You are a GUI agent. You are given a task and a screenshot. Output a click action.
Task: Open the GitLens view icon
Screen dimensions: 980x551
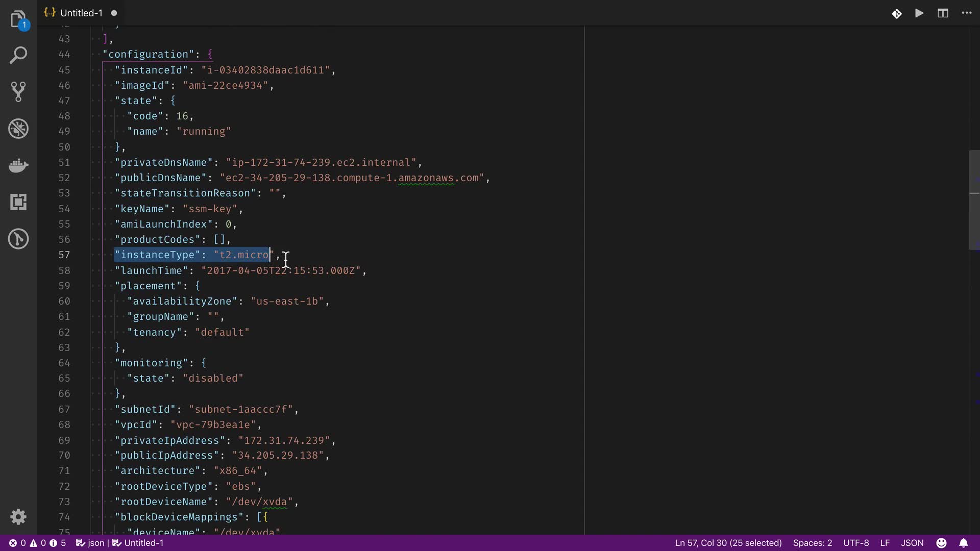(x=18, y=239)
